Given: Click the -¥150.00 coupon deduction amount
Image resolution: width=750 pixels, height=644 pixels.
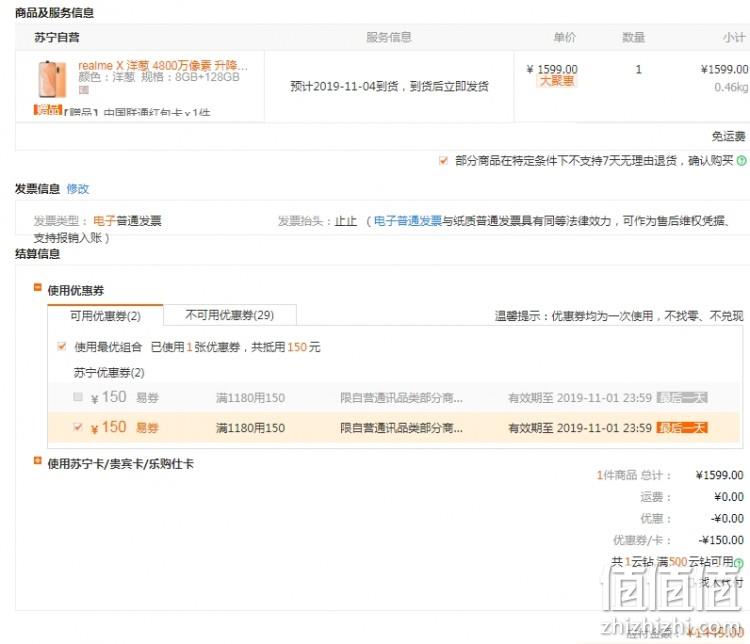Looking at the screenshot, I should coord(721,540).
